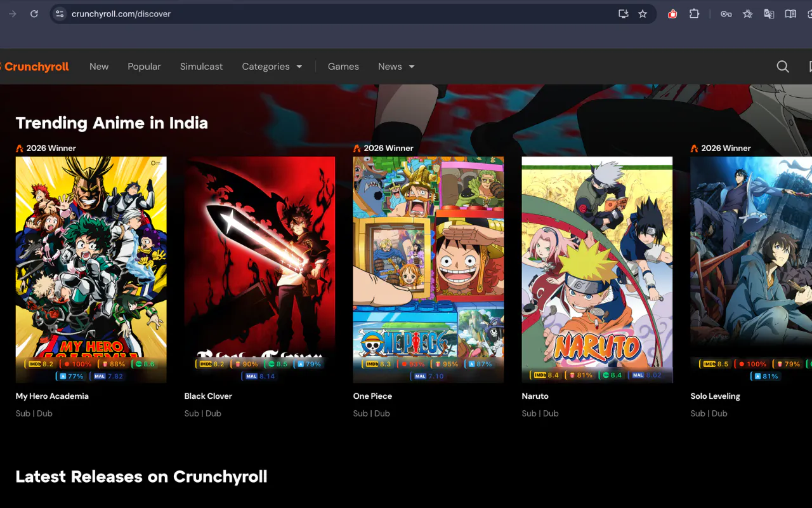Screen dimensions: 812x508
Task: Click the Trending Anime in India heading
Action: click(x=112, y=123)
